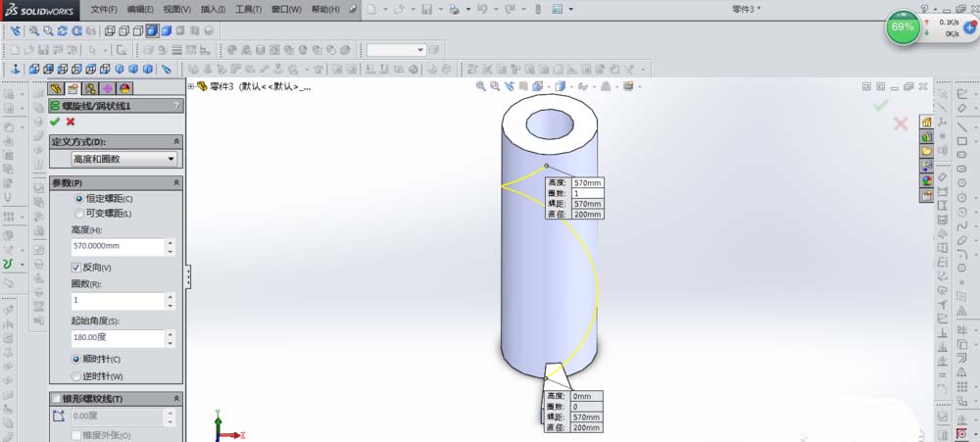Click the zoom to area icon in top toolbar
The height and width of the screenshot is (442, 980).
[x=48, y=30]
